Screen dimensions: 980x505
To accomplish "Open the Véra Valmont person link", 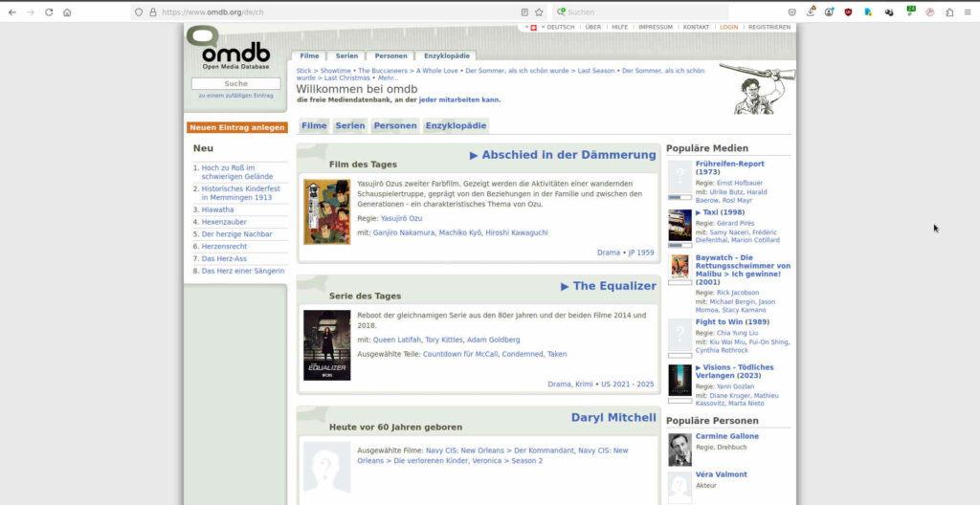I will point(722,474).
